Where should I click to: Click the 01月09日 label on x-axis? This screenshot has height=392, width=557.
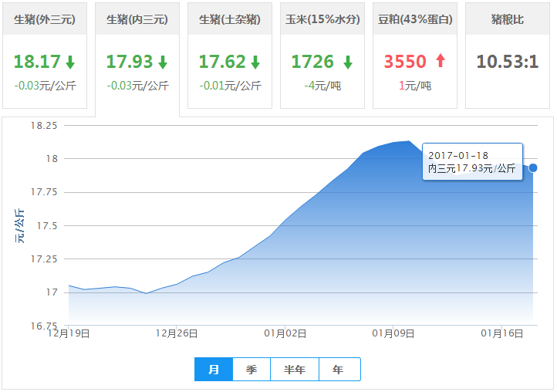(393, 333)
